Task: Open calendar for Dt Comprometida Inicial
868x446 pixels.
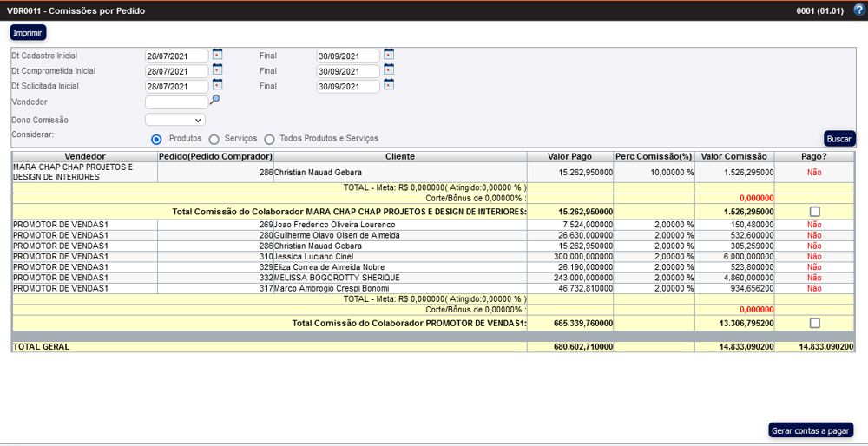Action: 217,69
